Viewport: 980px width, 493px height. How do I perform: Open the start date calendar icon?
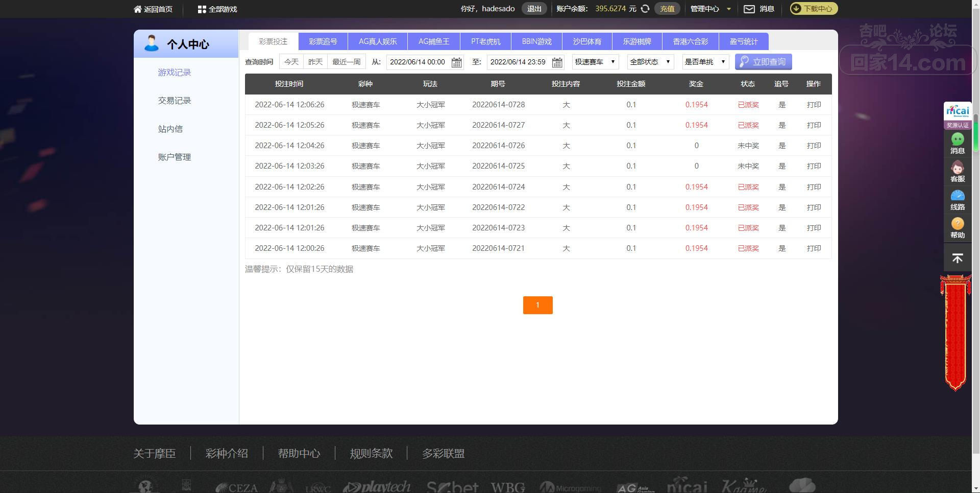click(x=456, y=62)
